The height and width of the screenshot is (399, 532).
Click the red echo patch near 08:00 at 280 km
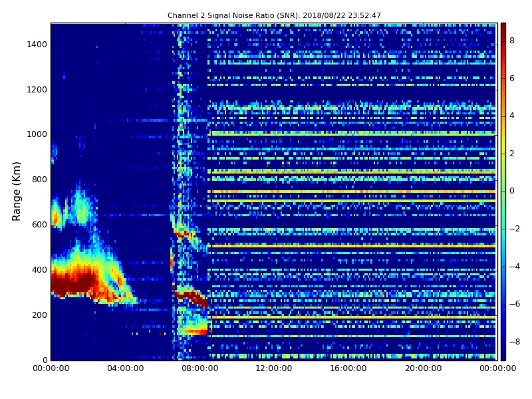pyautogui.click(x=193, y=297)
